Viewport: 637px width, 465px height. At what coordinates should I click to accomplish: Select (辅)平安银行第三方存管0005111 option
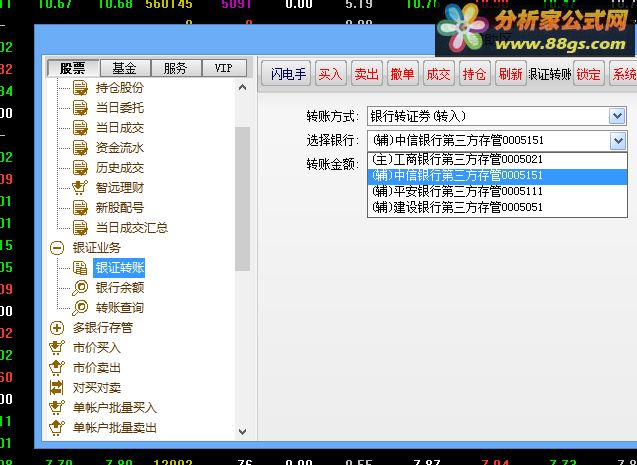pos(497,191)
